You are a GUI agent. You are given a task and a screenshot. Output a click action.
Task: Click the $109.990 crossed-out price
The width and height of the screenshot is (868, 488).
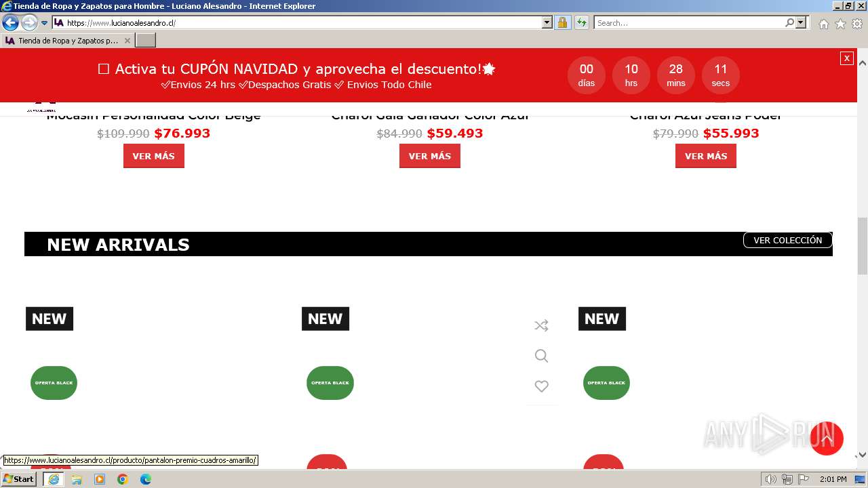point(123,134)
